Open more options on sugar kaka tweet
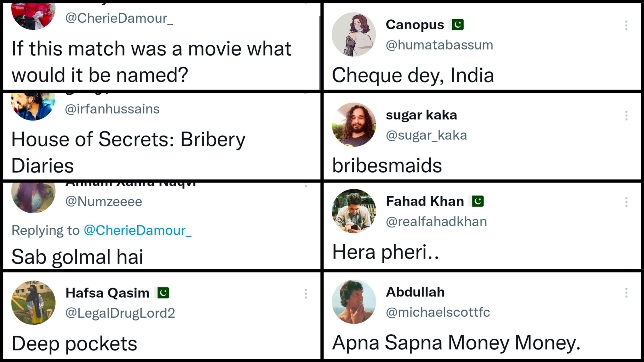Screen dimensions: 644x362 [x=626, y=116]
